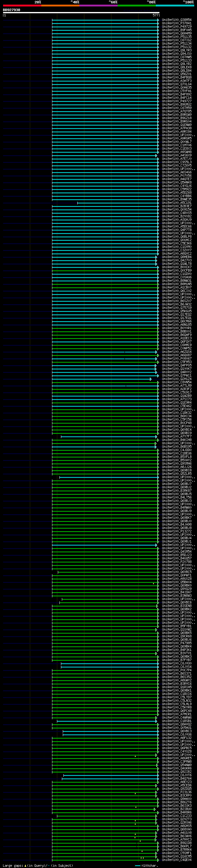197x868 pixels.
Task: Click hit UniRef100_Q4FPG5
Action: tap(177, 365)
